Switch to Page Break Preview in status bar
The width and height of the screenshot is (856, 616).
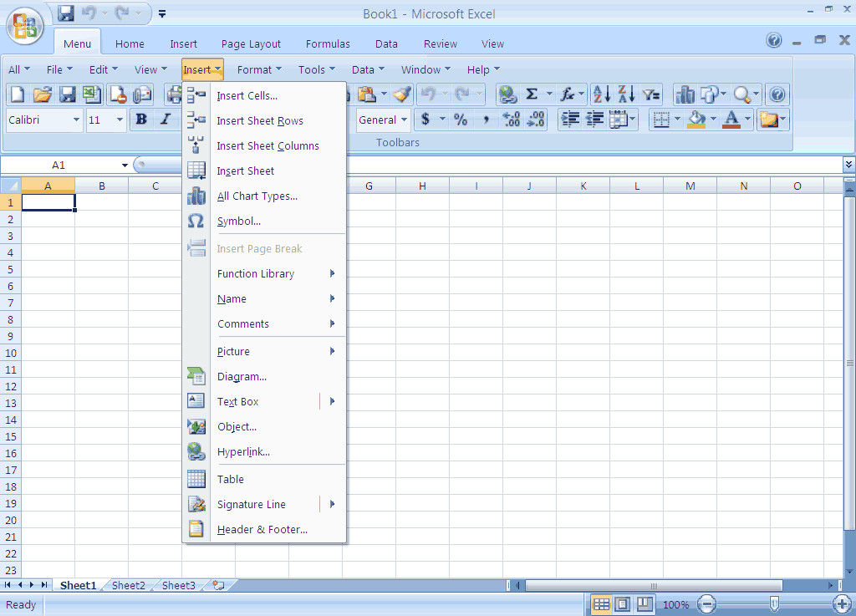click(x=645, y=604)
